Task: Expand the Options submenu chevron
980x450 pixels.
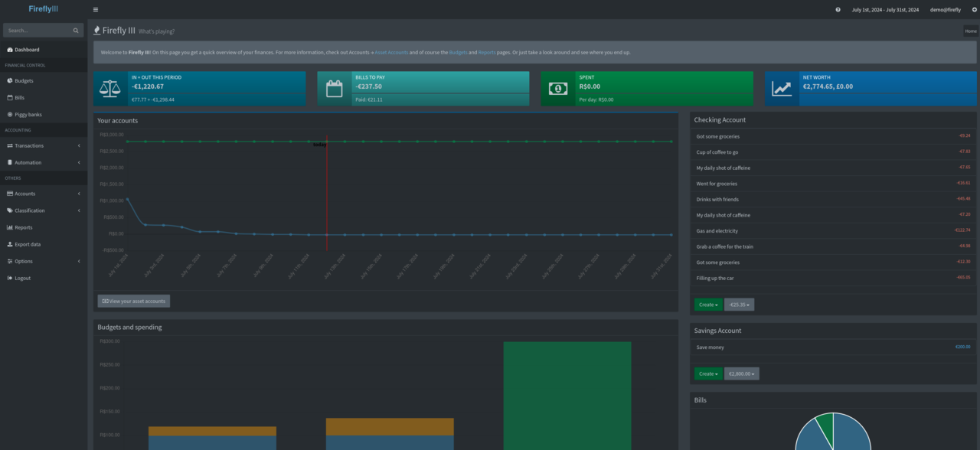Action: pos(79,261)
